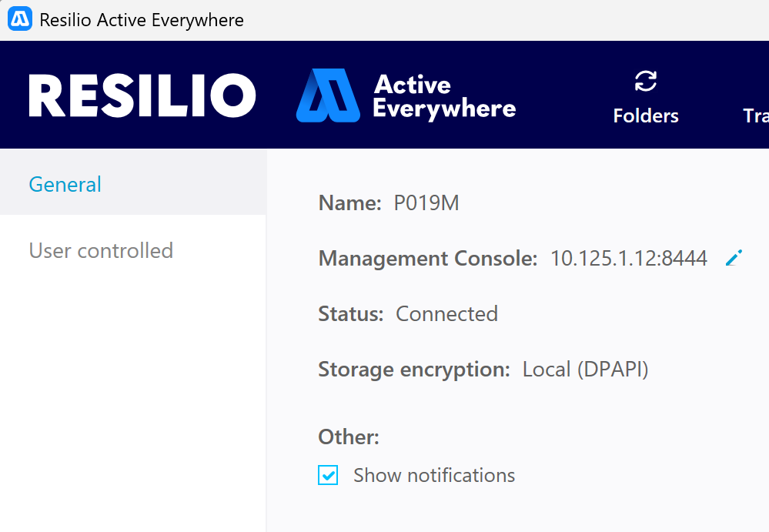Click the pencil icon to edit Management Console

coord(734,259)
